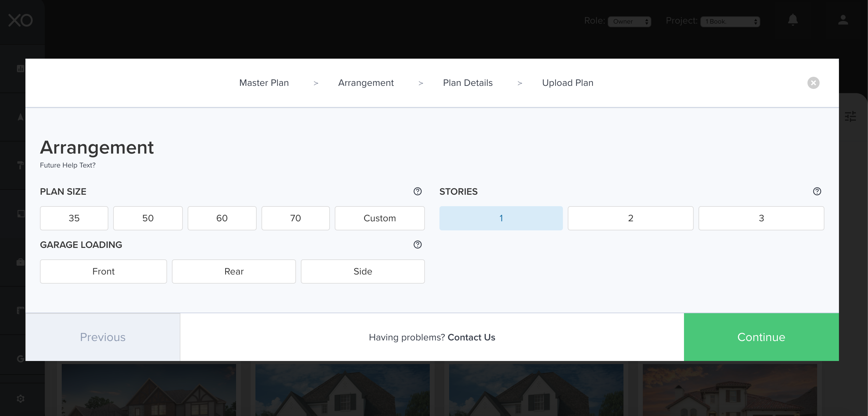
Task: Click the filter sliders icon
Action: click(850, 116)
